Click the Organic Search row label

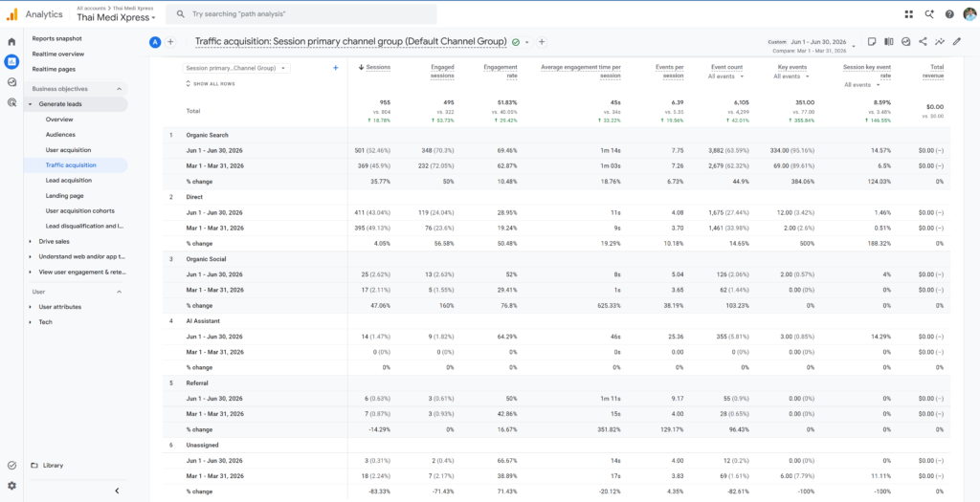pos(207,135)
